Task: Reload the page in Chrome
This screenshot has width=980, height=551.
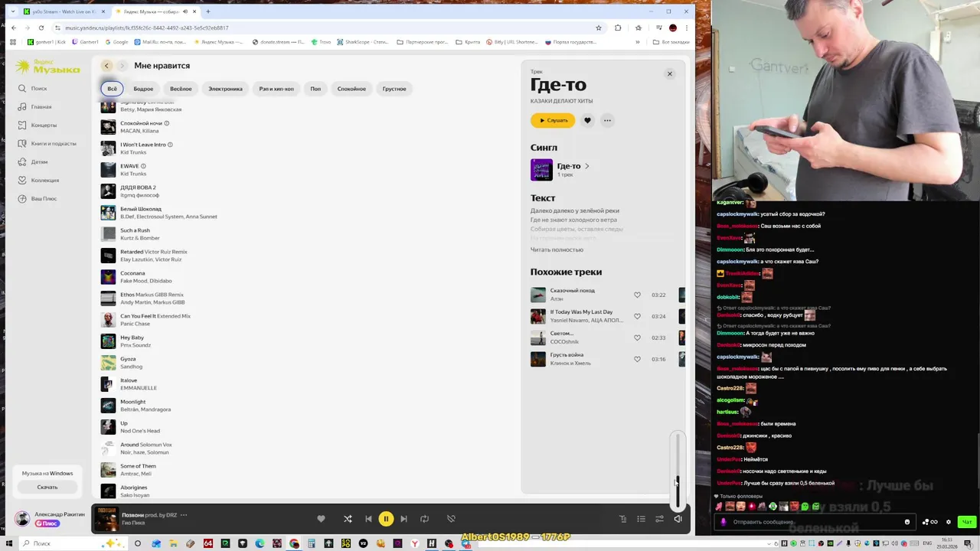Action: coord(41,28)
